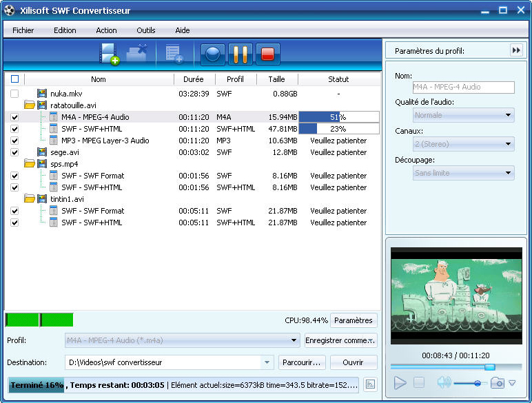532x403 pixels.
Task: Click the document icon of M4A - MPEG-4 Audio
Action: click(53, 117)
